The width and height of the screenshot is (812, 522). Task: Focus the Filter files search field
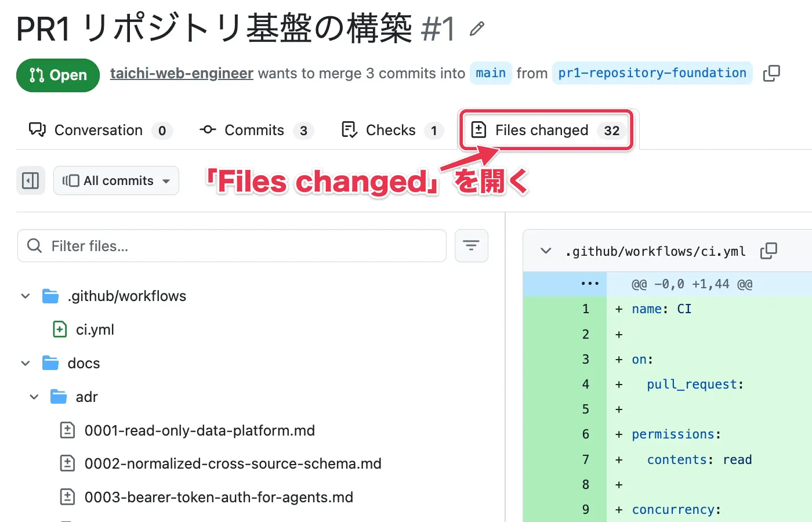232,246
